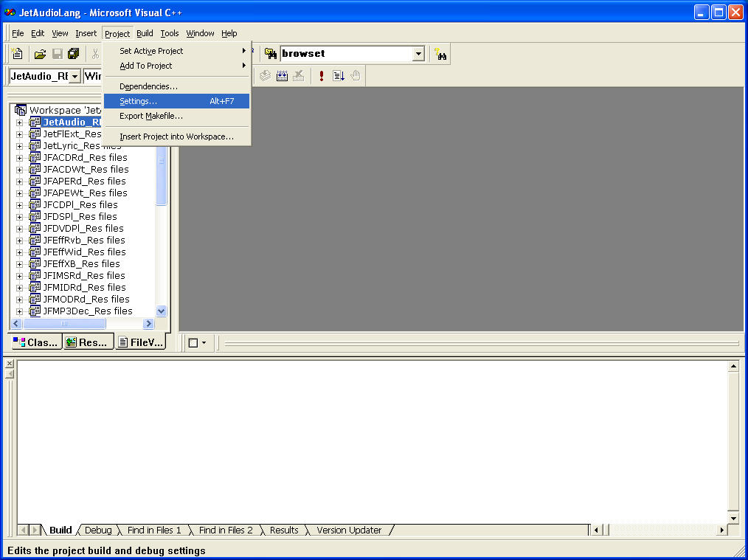Viewport: 748px width, 560px height.
Task: Switch to Find in Files 2 tab
Action: point(226,530)
